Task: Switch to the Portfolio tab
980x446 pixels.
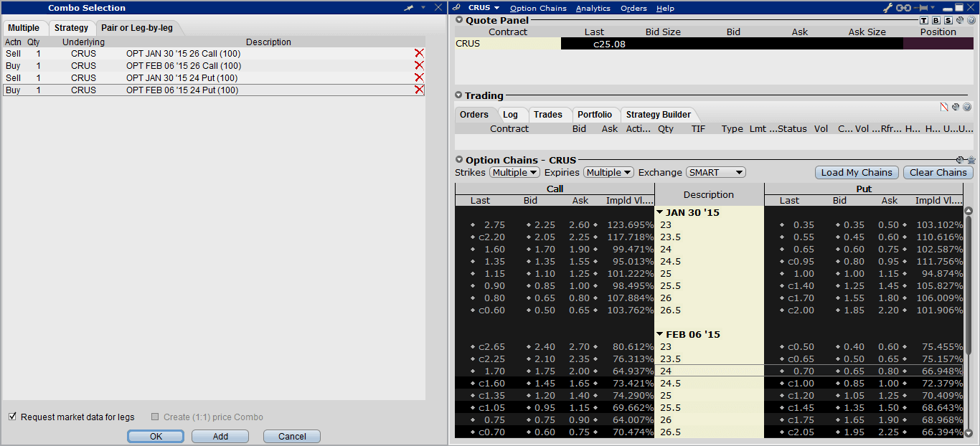Action: pos(595,115)
